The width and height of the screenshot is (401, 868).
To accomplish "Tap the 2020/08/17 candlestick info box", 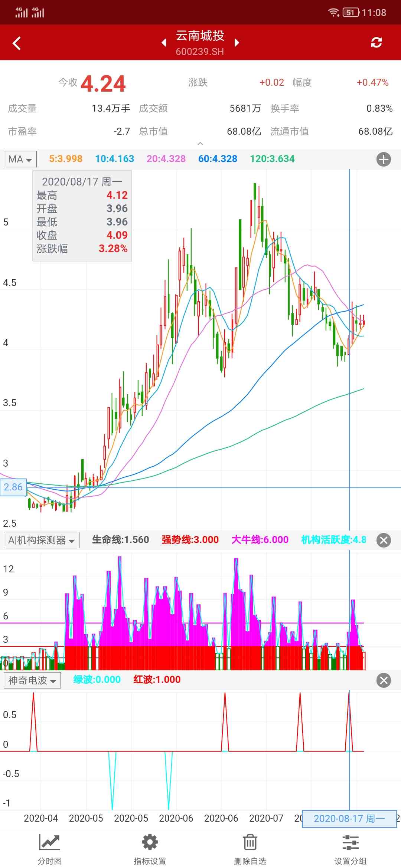I will coord(82,216).
